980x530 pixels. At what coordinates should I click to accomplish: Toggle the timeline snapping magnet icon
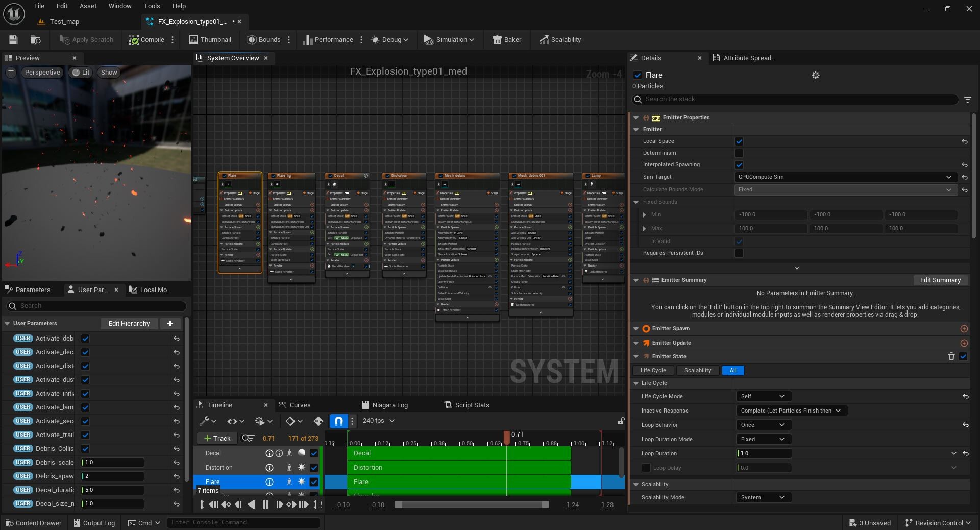click(339, 421)
